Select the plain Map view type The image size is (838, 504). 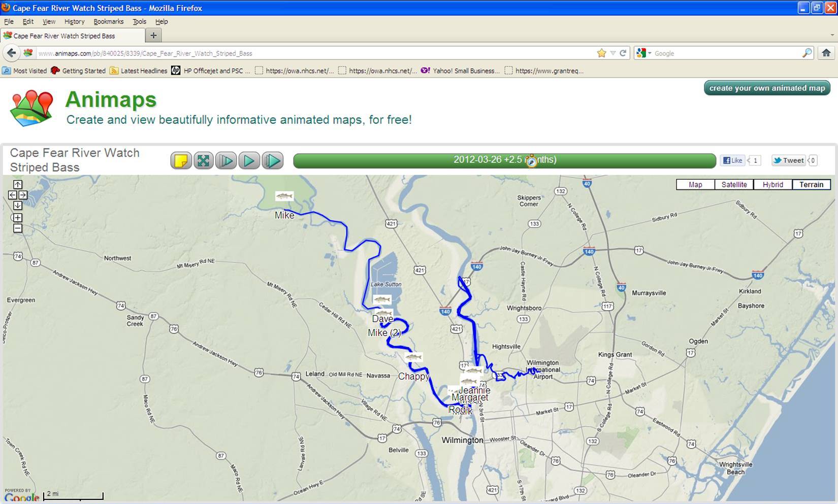(x=695, y=185)
